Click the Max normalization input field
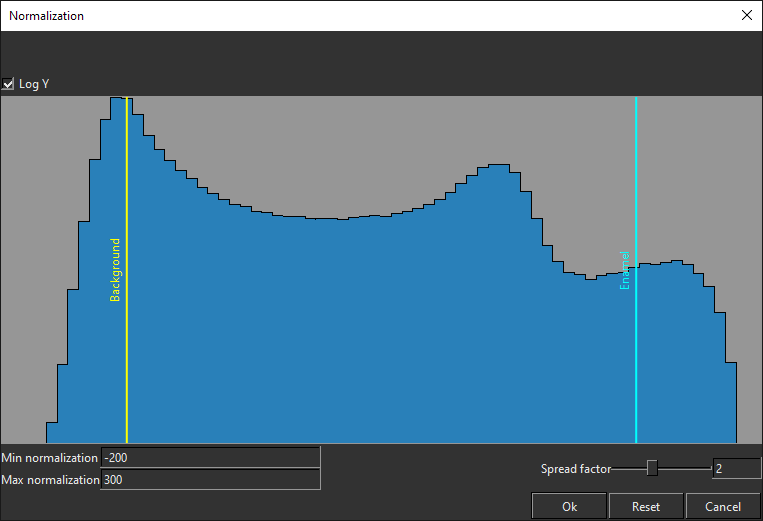This screenshot has height=521, width=763. [210, 480]
